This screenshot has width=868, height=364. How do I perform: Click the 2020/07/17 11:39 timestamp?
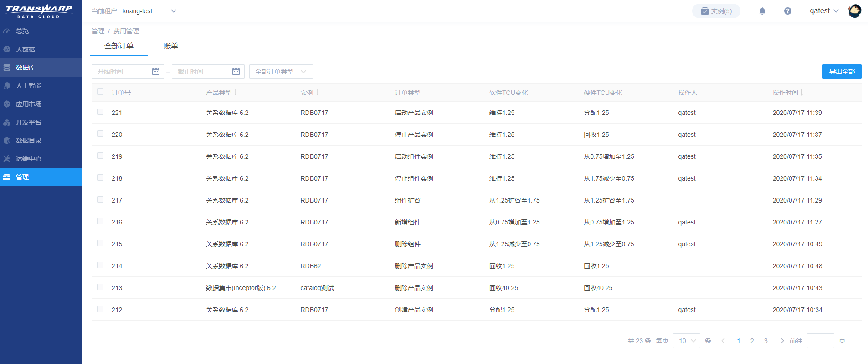(x=797, y=113)
